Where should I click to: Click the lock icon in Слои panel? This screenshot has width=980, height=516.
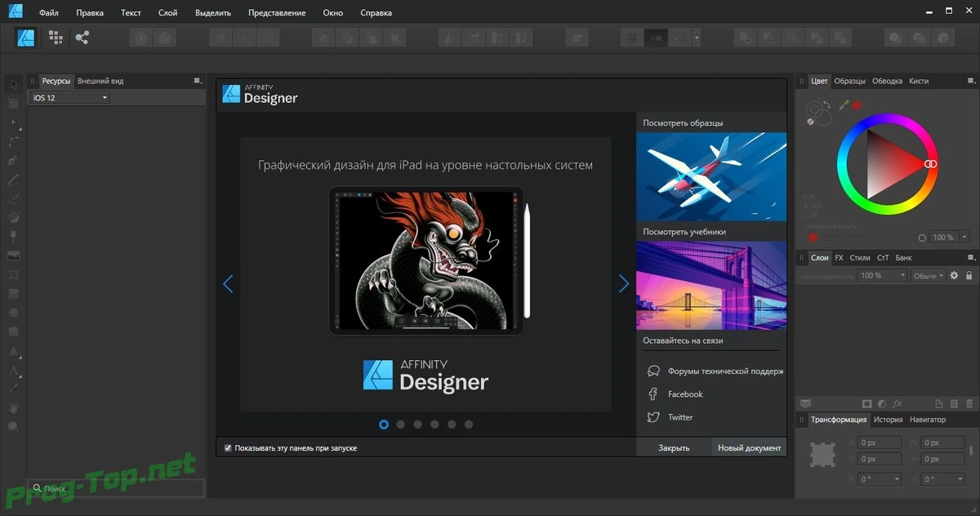point(969,276)
